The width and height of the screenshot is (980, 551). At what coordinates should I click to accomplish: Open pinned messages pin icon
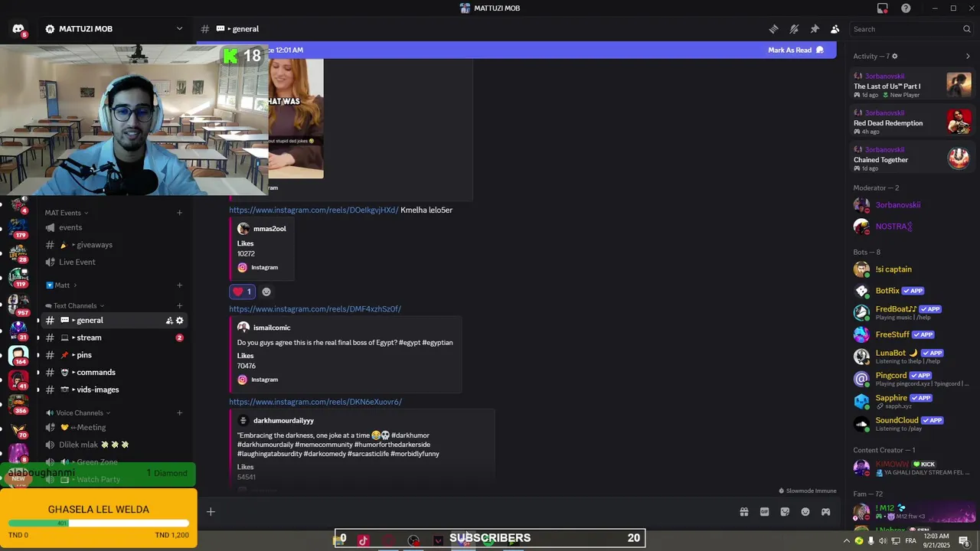click(815, 29)
